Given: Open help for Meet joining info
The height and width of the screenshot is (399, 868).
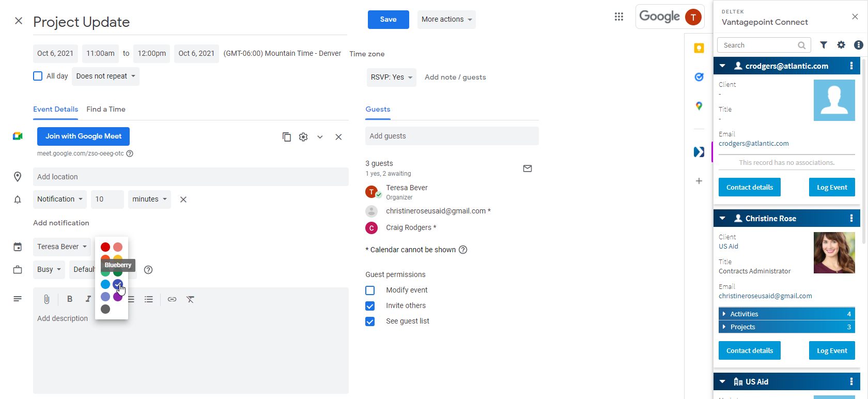Looking at the screenshot, I should click(130, 154).
